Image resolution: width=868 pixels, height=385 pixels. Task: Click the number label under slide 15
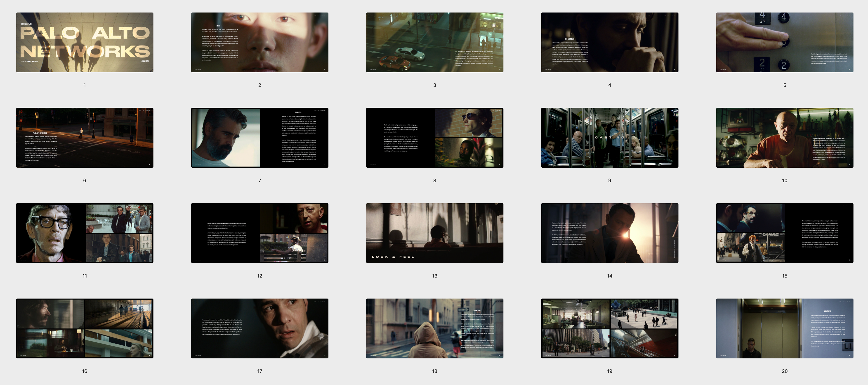click(x=784, y=276)
